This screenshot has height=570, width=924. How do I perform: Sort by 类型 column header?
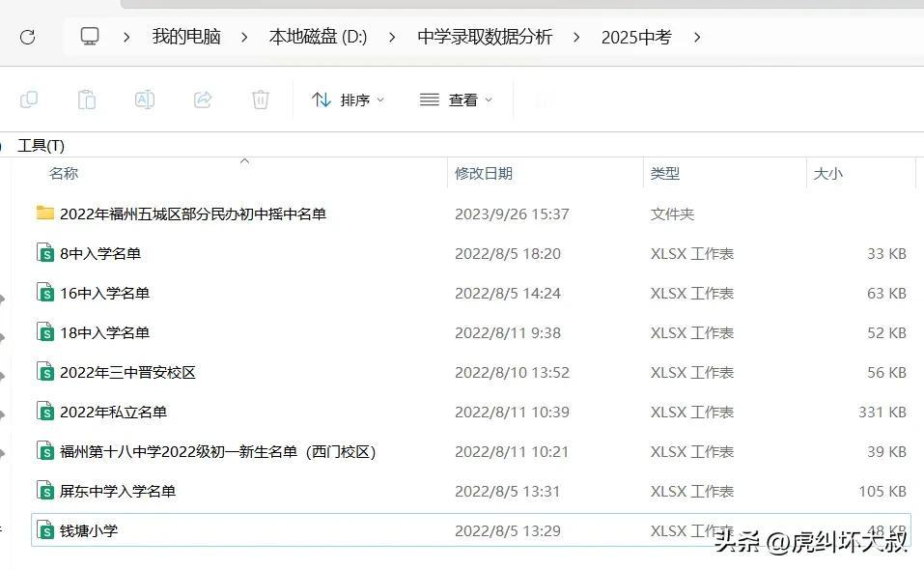click(664, 173)
